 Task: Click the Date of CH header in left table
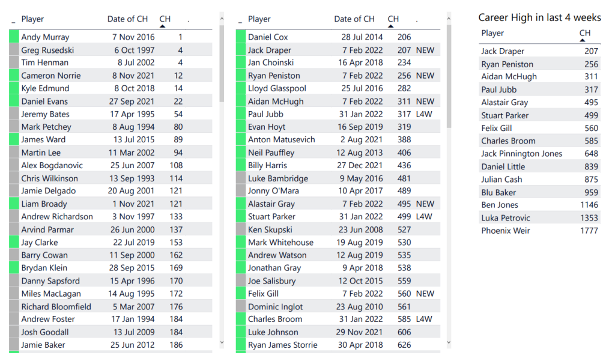click(127, 19)
